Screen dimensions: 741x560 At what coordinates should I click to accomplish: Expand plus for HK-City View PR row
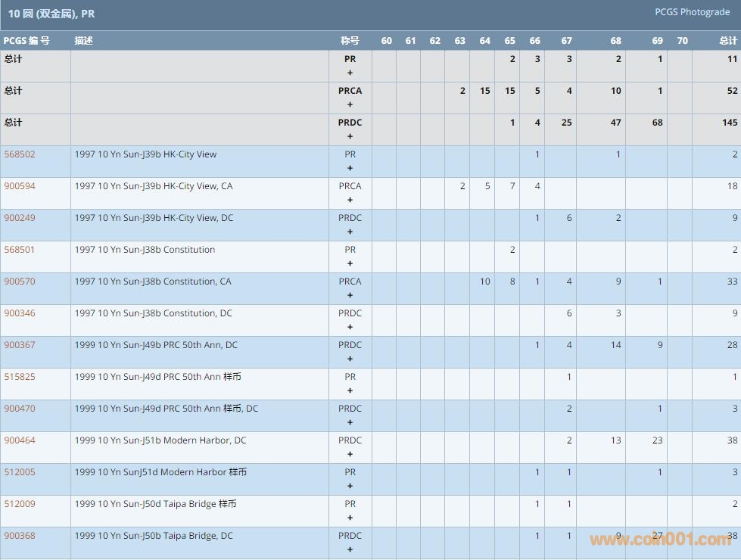pos(350,169)
